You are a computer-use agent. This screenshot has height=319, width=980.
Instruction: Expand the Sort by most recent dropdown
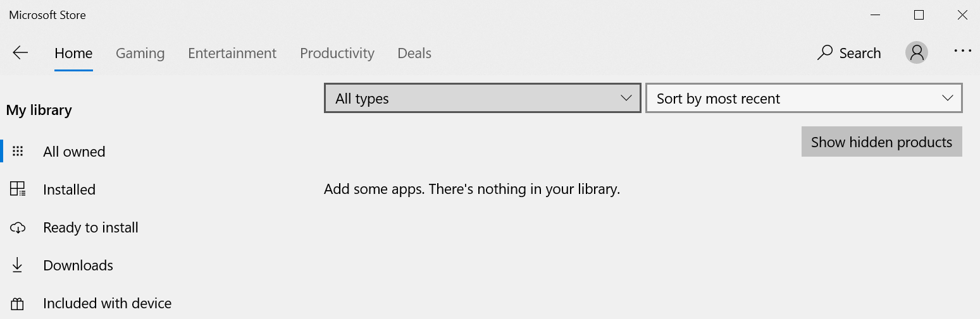click(x=804, y=99)
